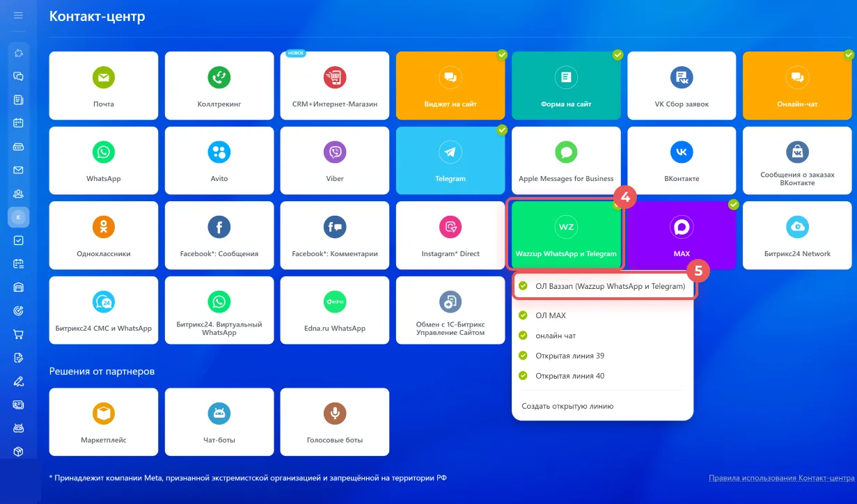Select ОЛ MAX in dropdown list
The image size is (857, 504).
click(603, 315)
